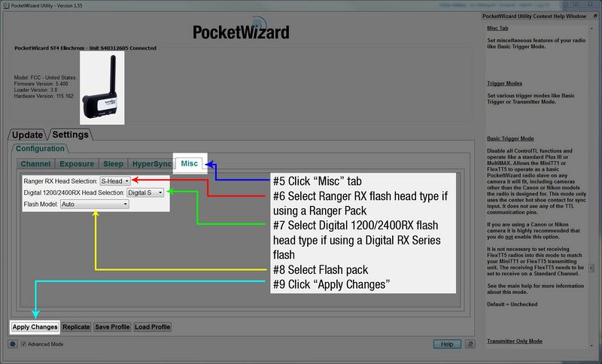
Task: Click the PocketWizard logo
Action: point(241,29)
